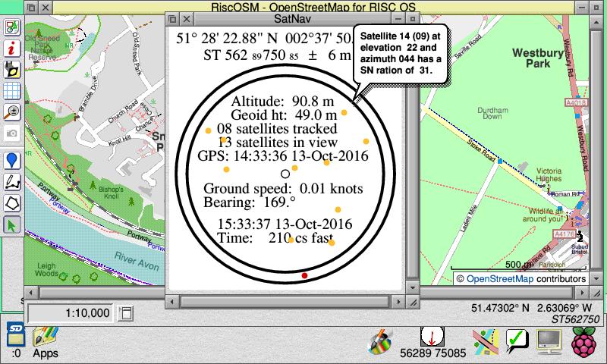The height and width of the screenshot is (364, 607).
Task: Click the 'Bishop's Knoll' map label
Action: coord(111,193)
